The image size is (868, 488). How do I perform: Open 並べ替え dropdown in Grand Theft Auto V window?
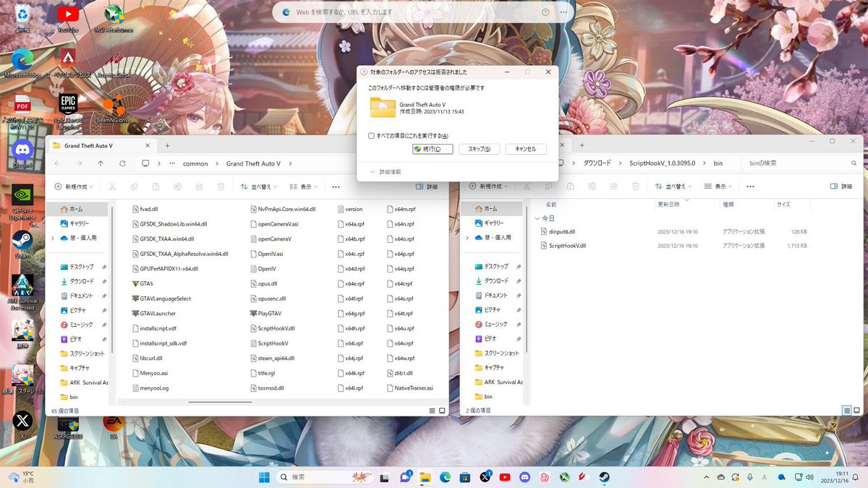[x=259, y=187]
